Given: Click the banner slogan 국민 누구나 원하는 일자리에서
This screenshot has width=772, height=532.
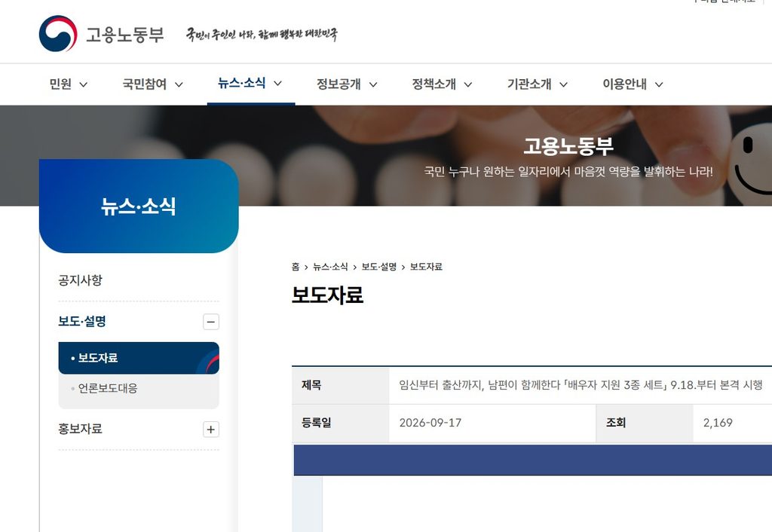Looking at the screenshot, I should coord(568,172).
